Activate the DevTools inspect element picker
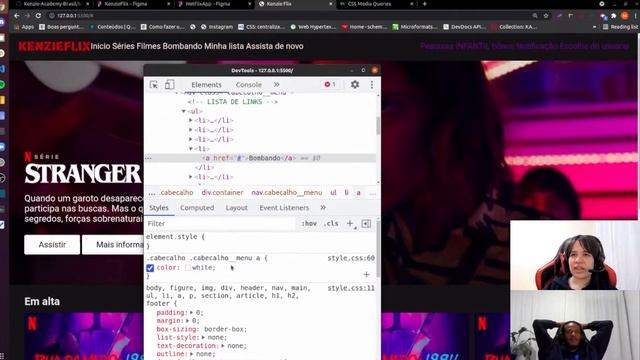The height and width of the screenshot is (360, 640). click(x=153, y=84)
